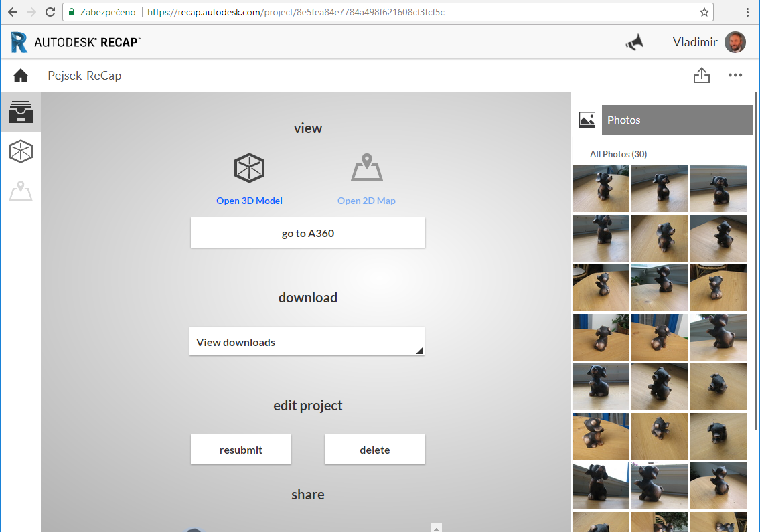The width and height of the screenshot is (760, 532).
Task: Open middle thumbnail in seventh photo row
Action: (660, 485)
